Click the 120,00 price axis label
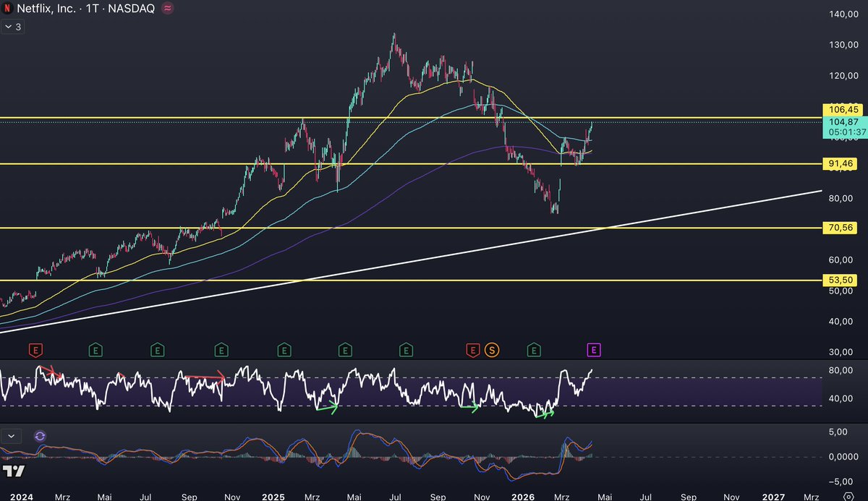 coord(842,75)
